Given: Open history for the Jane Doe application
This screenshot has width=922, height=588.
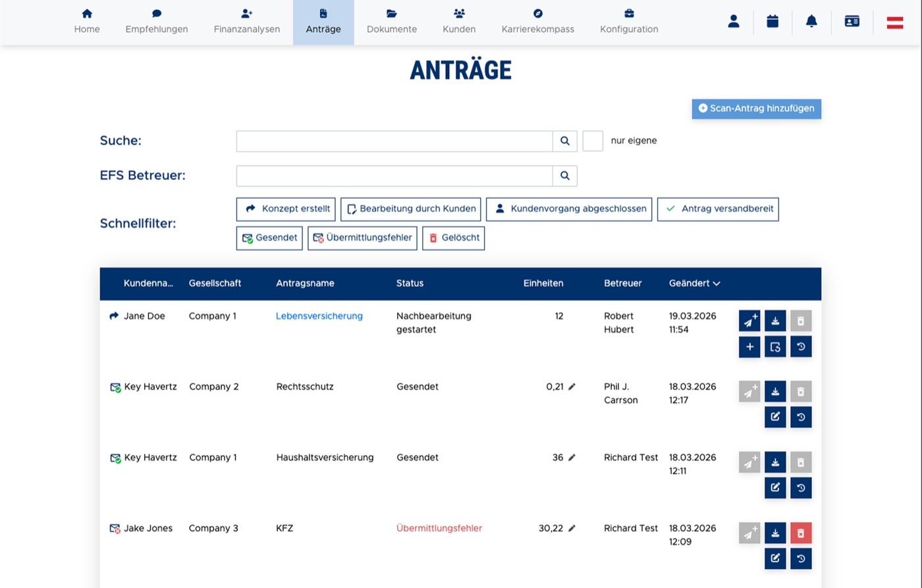Looking at the screenshot, I should point(801,346).
